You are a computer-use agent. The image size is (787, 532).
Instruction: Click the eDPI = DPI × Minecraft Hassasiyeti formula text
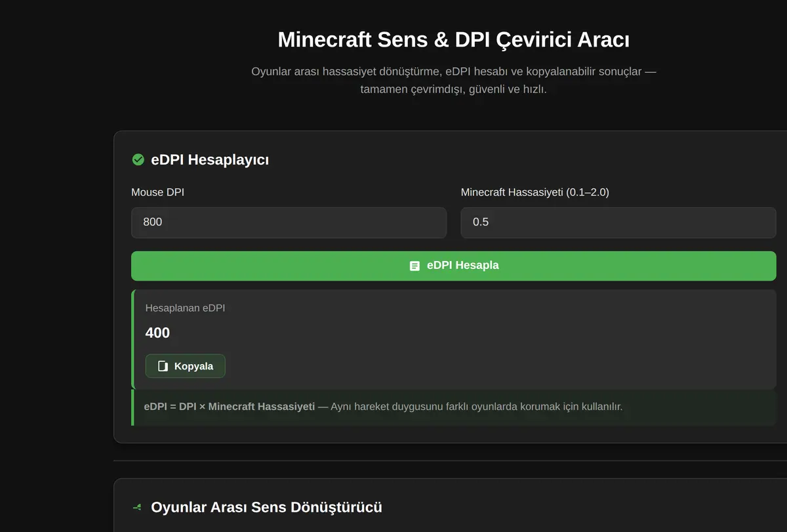tap(230, 407)
